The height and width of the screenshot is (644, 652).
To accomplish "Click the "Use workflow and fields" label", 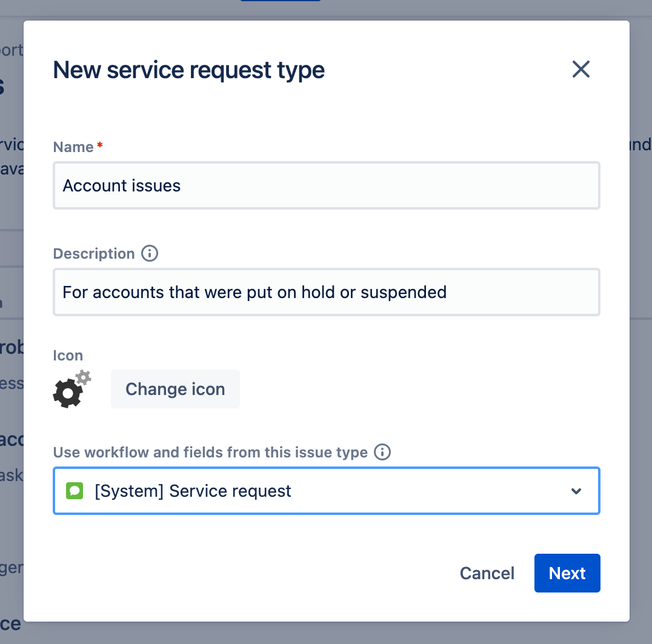I will (x=210, y=452).
